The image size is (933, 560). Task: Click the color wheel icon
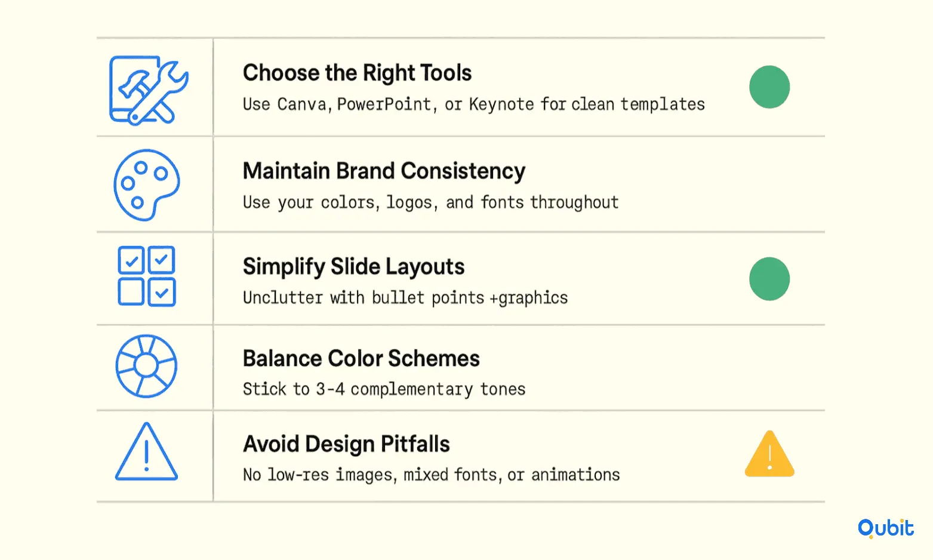(146, 366)
